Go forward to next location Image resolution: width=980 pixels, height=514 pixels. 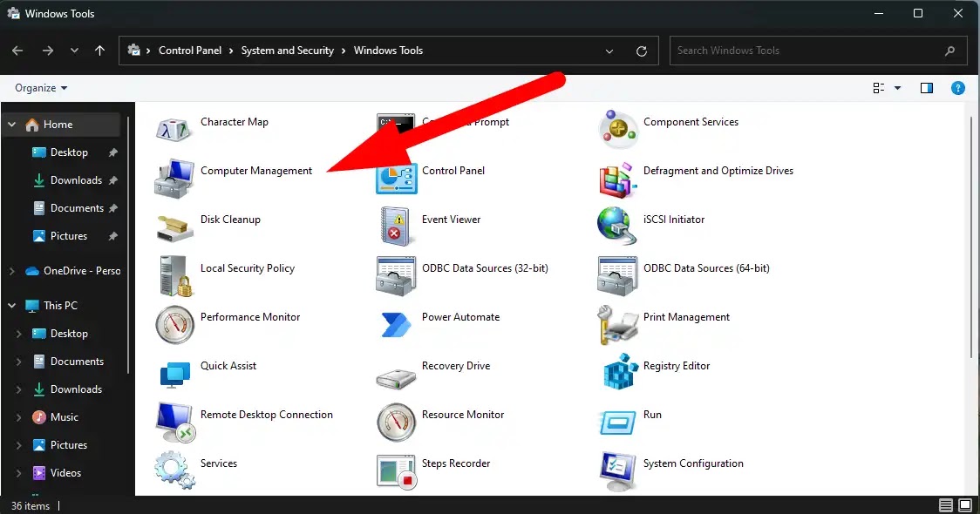[x=47, y=51]
